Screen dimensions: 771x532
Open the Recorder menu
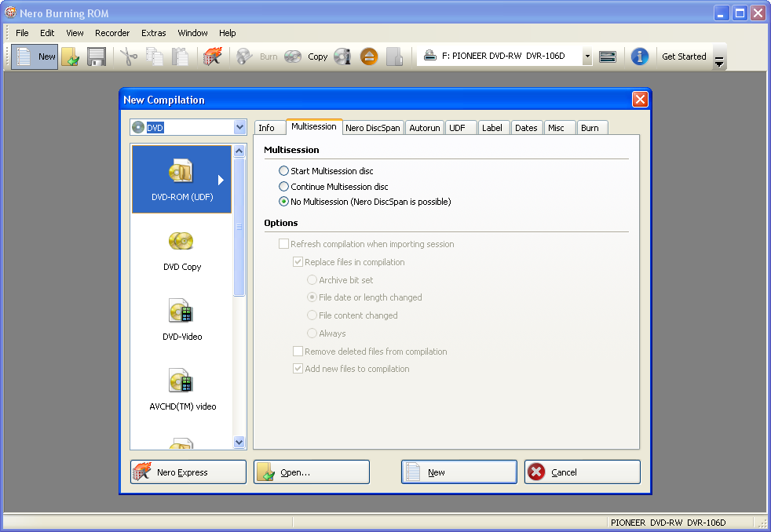click(112, 33)
